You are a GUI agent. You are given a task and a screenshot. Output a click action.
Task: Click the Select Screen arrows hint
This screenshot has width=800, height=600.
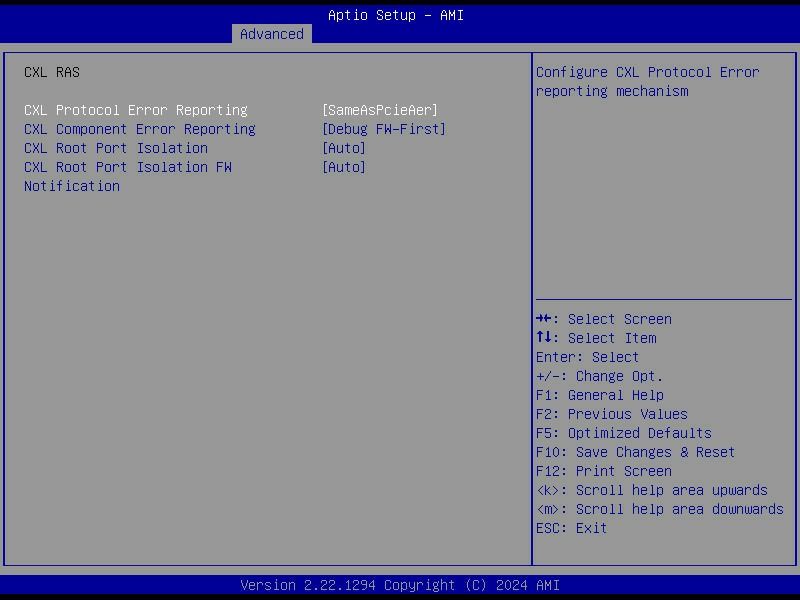point(604,319)
